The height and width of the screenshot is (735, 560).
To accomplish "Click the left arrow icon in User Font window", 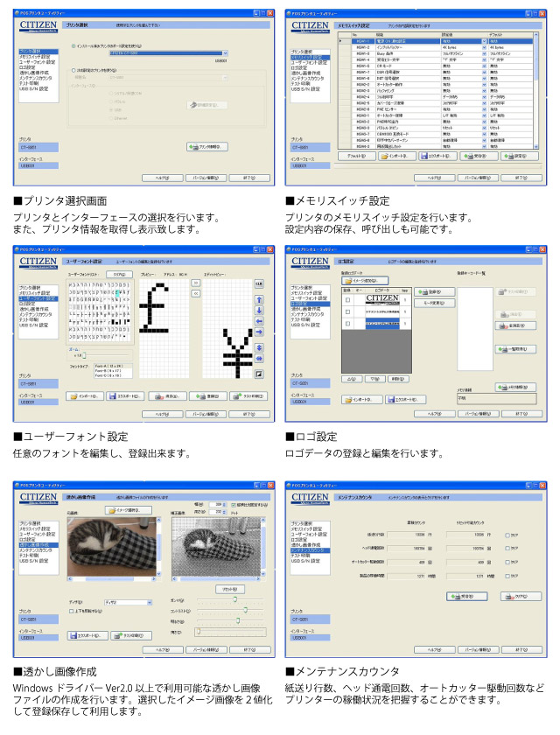I will (259, 321).
